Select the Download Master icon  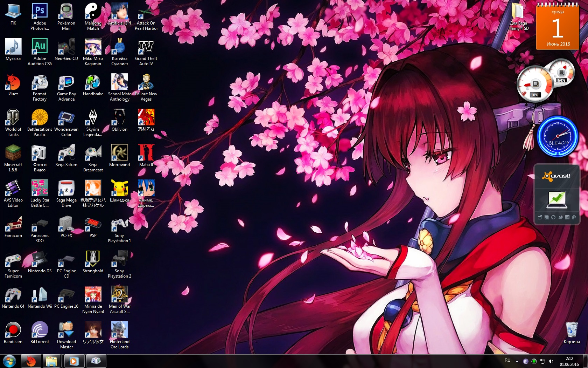[66, 335]
